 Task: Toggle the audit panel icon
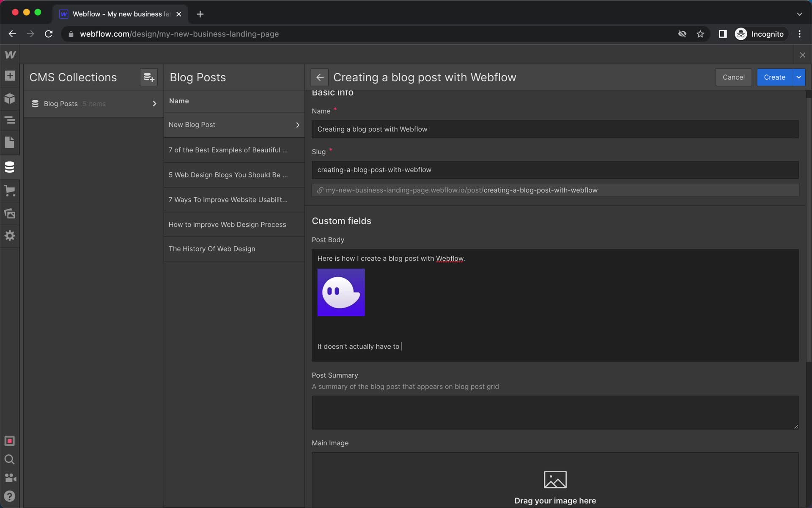coord(10,441)
